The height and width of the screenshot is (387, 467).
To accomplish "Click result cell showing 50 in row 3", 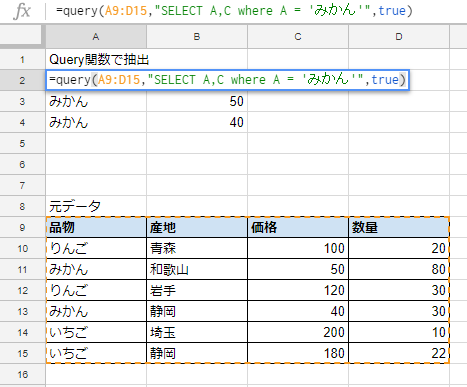I will pyautogui.click(x=197, y=101).
